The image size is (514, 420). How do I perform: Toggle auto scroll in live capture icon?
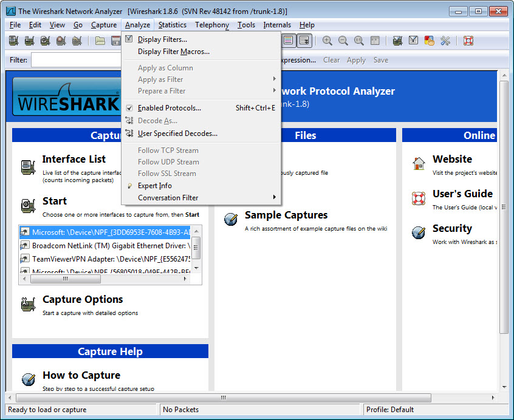pyautogui.click(x=304, y=41)
